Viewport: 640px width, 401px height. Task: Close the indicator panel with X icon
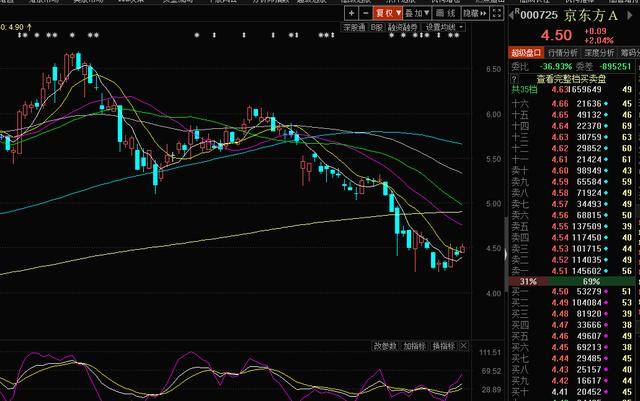coord(463,346)
